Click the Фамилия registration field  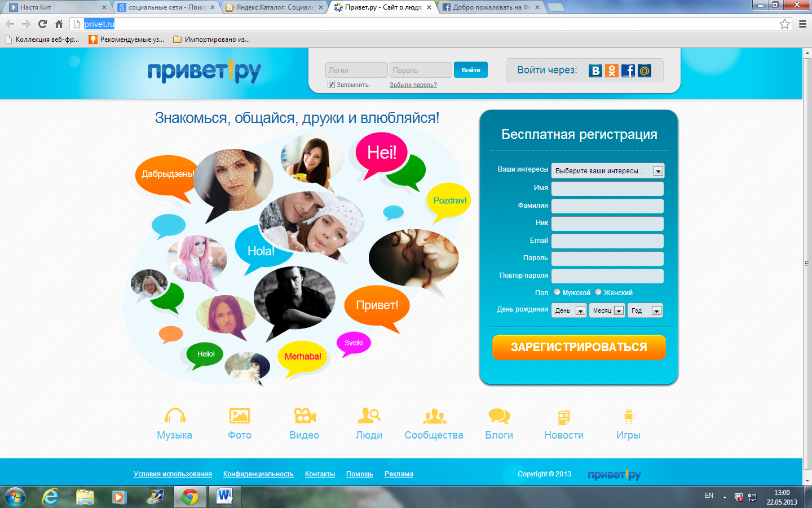click(607, 206)
